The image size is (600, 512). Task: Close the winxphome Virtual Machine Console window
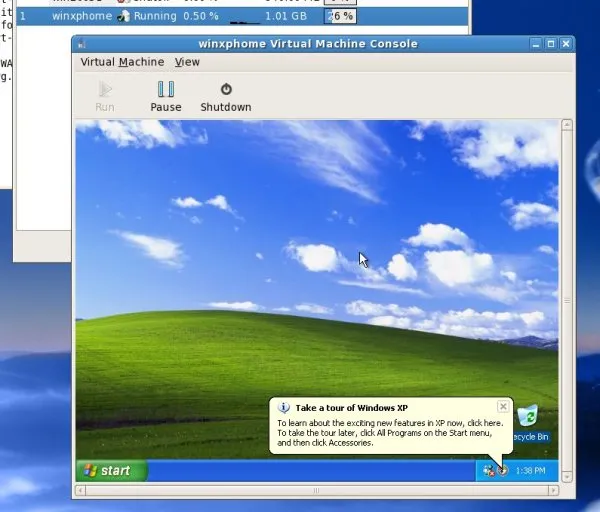pos(566,44)
